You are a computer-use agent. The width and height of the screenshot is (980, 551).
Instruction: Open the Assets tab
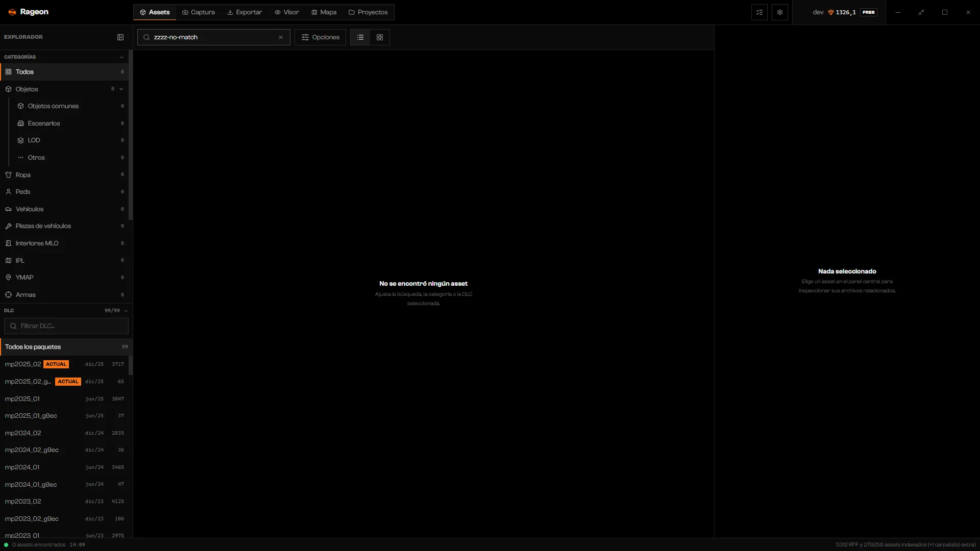(155, 12)
